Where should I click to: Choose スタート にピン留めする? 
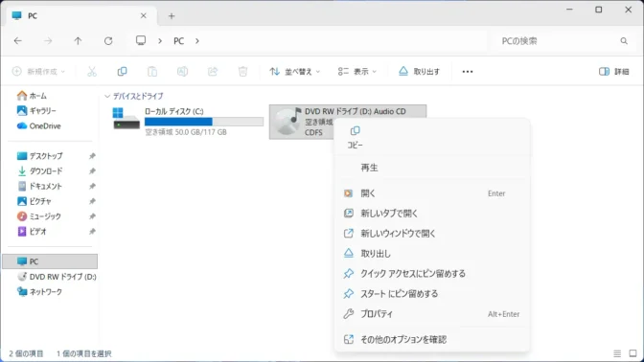pyautogui.click(x=432, y=294)
